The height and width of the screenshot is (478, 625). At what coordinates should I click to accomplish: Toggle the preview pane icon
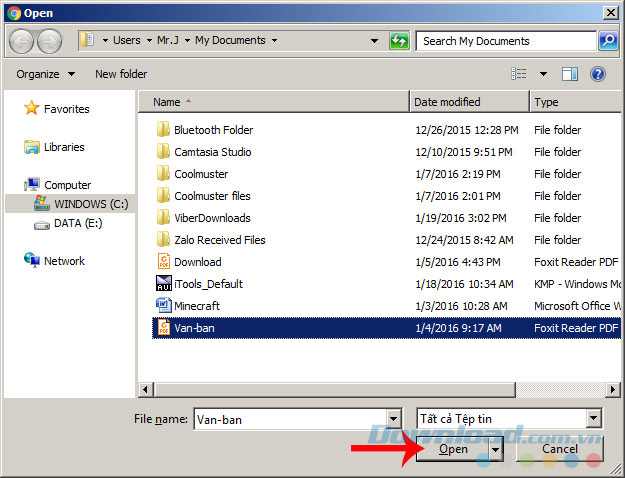(570, 74)
